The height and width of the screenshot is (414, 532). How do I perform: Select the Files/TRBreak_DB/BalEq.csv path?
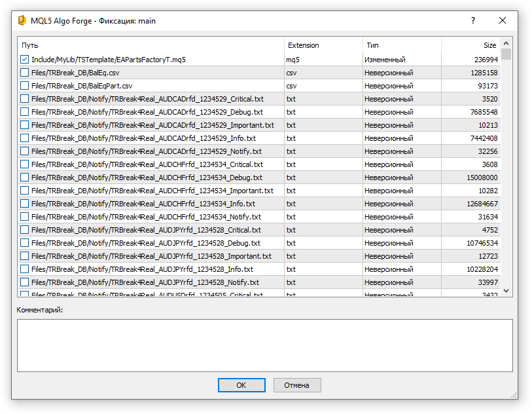(75, 73)
